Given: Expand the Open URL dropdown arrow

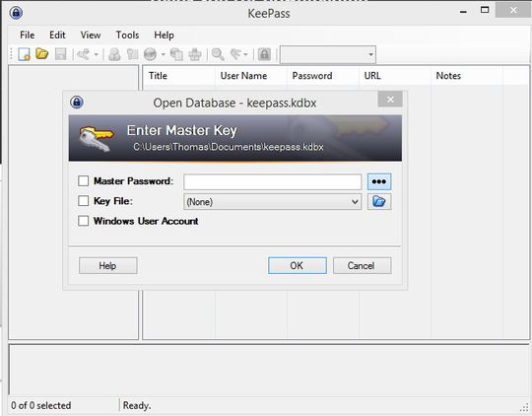Looking at the screenshot, I should click(164, 54).
